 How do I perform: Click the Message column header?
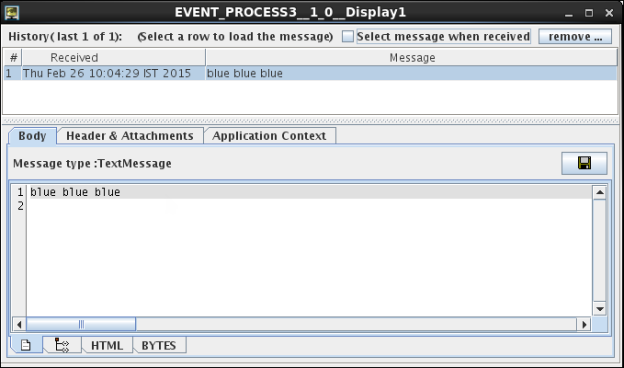tap(411, 58)
